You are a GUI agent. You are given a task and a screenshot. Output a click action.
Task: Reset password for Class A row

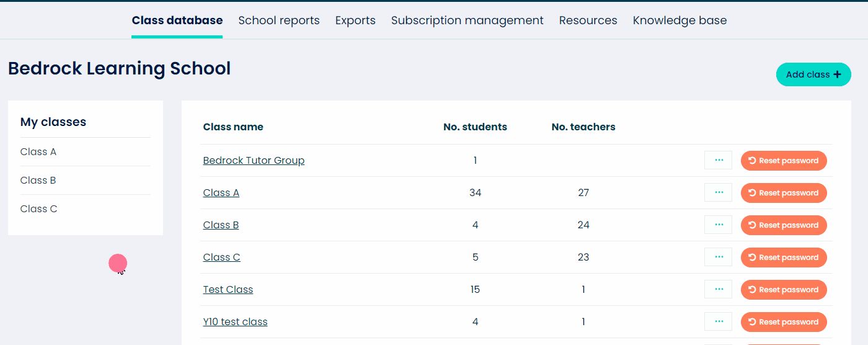click(784, 193)
